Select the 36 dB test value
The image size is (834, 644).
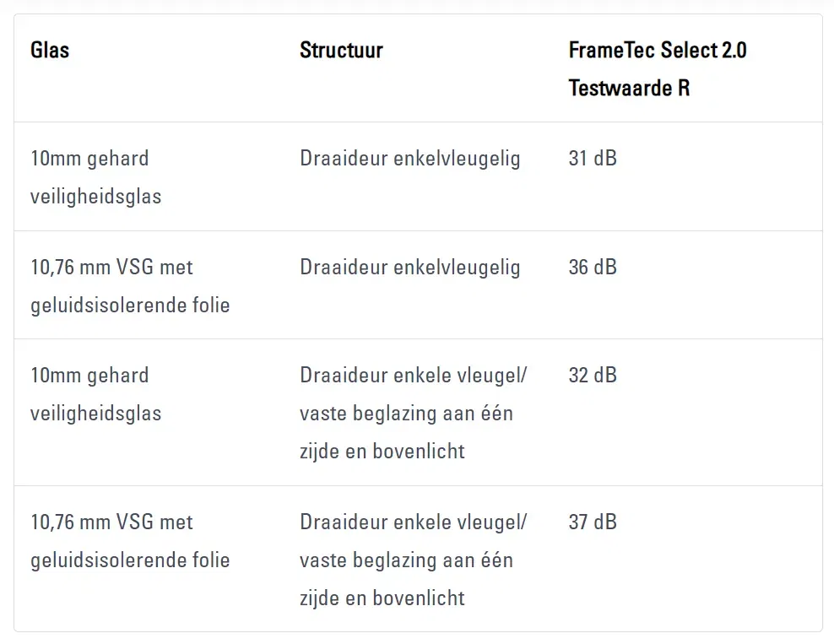pyautogui.click(x=593, y=268)
